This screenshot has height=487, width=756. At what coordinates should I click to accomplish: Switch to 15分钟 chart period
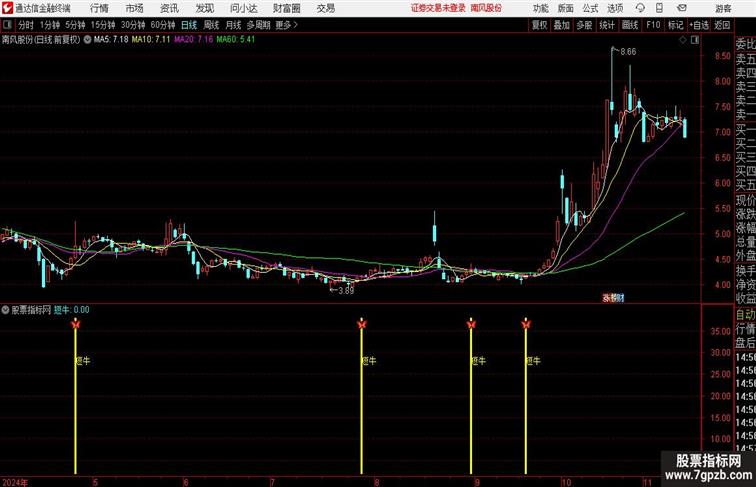pos(103,25)
